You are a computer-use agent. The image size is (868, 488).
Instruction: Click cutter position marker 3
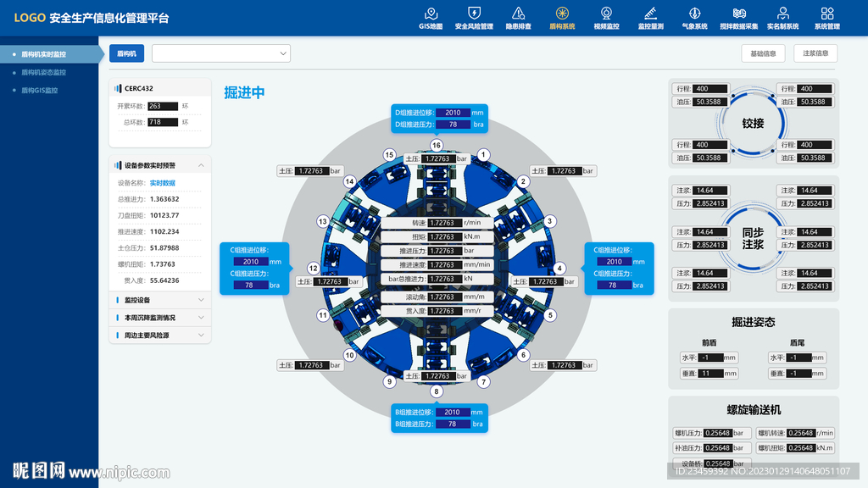pyautogui.click(x=549, y=221)
